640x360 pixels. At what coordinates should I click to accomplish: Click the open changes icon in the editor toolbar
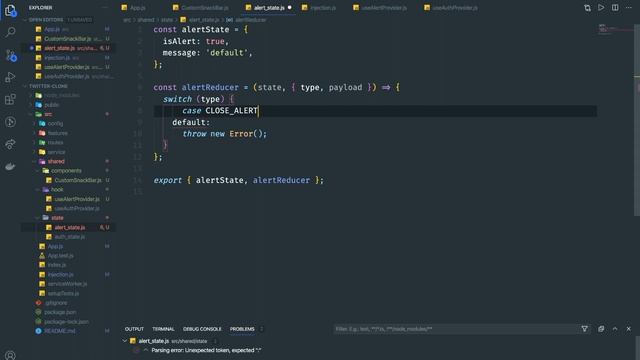point(587,8)
